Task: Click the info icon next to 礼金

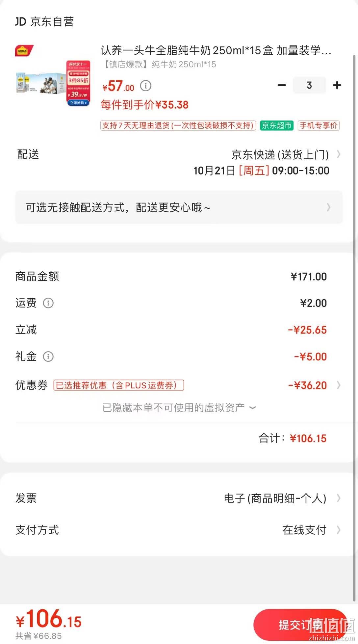Action: coord(48,356)
